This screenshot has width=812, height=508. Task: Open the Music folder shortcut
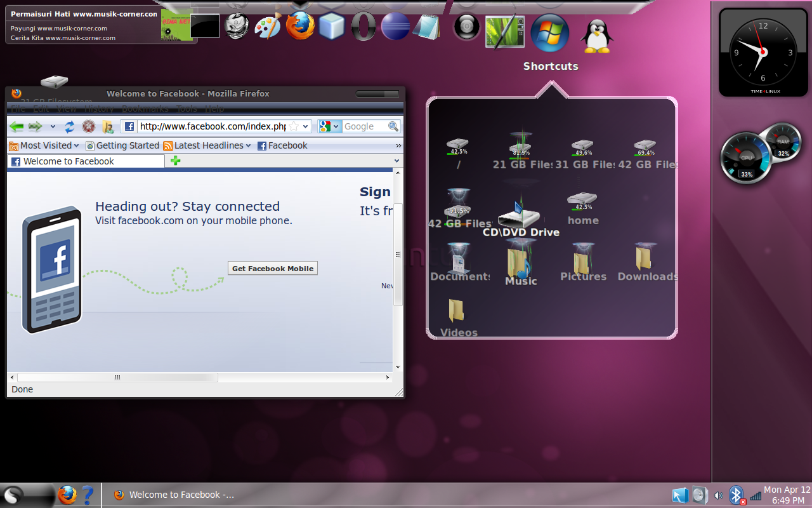(521, 263)
